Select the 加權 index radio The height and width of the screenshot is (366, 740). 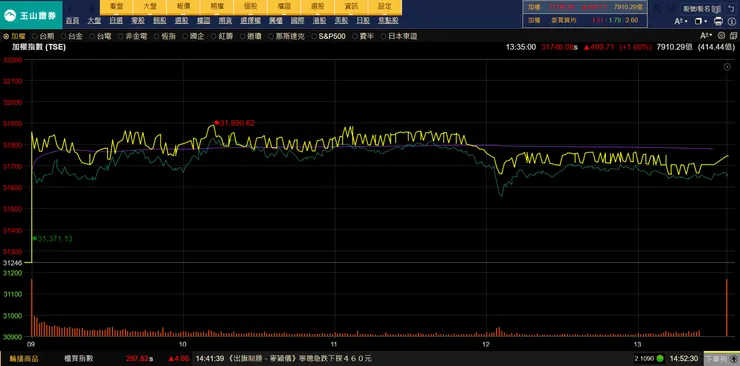[15, 36]
